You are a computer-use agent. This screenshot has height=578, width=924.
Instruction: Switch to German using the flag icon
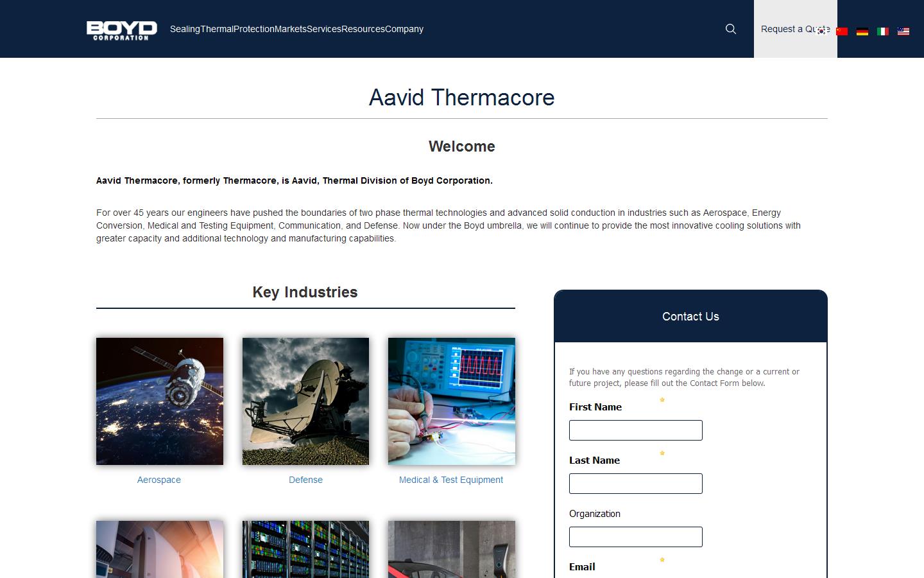[862, 31]
